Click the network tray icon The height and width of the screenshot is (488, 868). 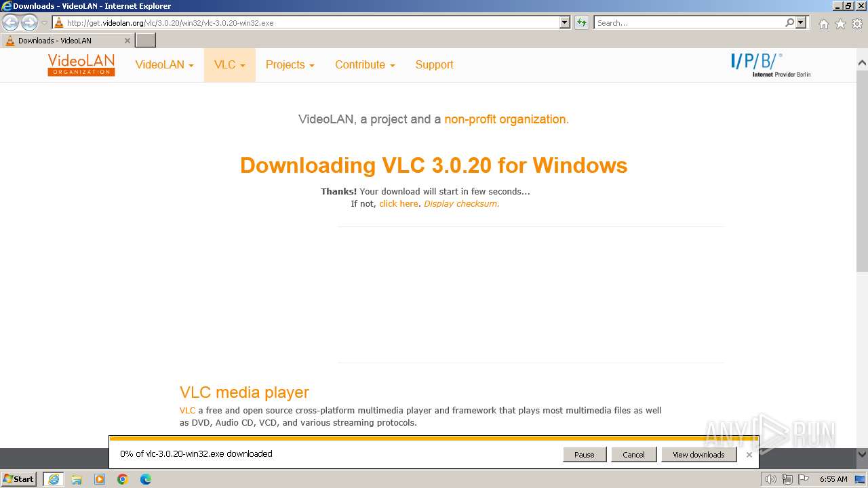pos(787,479)
